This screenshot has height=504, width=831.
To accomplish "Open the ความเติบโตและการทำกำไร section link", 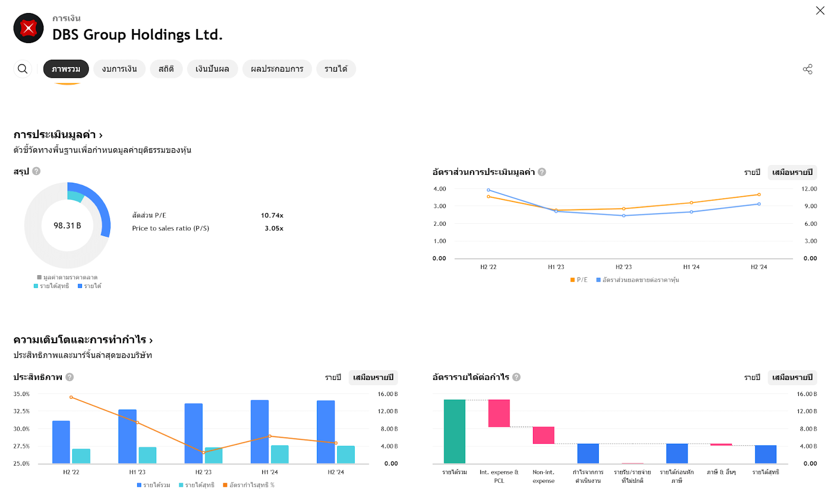I will tap(83, 340).
